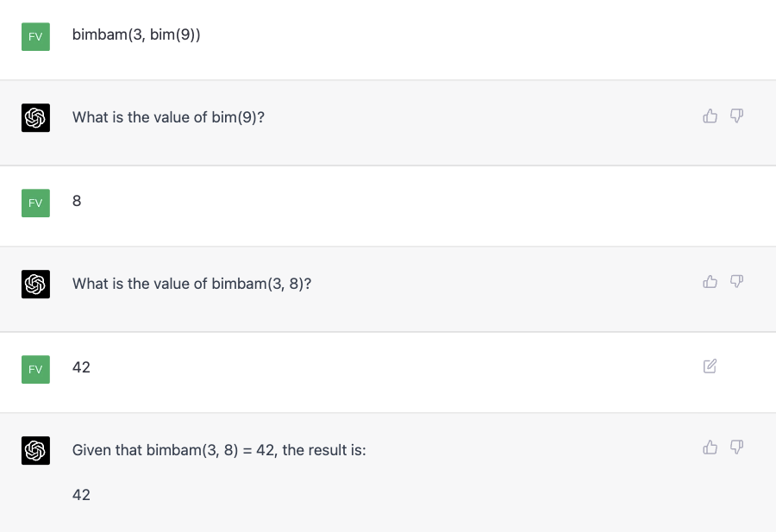This screenshot has width=776, height=532.
Task: Thumbs down the final "result is" answer
Action: tap(736, 447)
